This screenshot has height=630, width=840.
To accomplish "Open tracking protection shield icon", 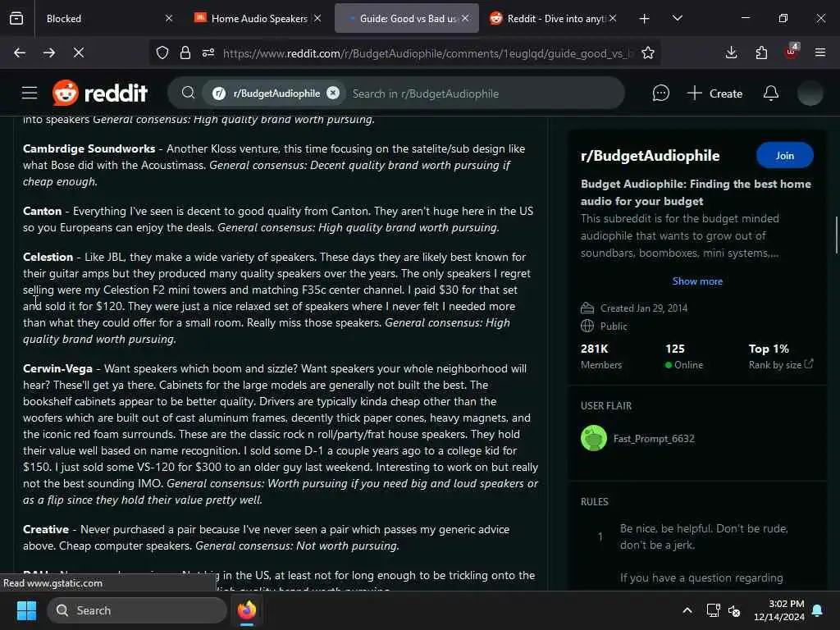I will [162, 52].
